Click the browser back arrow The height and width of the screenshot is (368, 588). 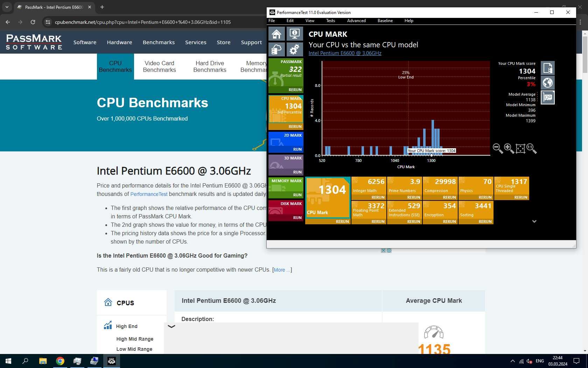8,22
